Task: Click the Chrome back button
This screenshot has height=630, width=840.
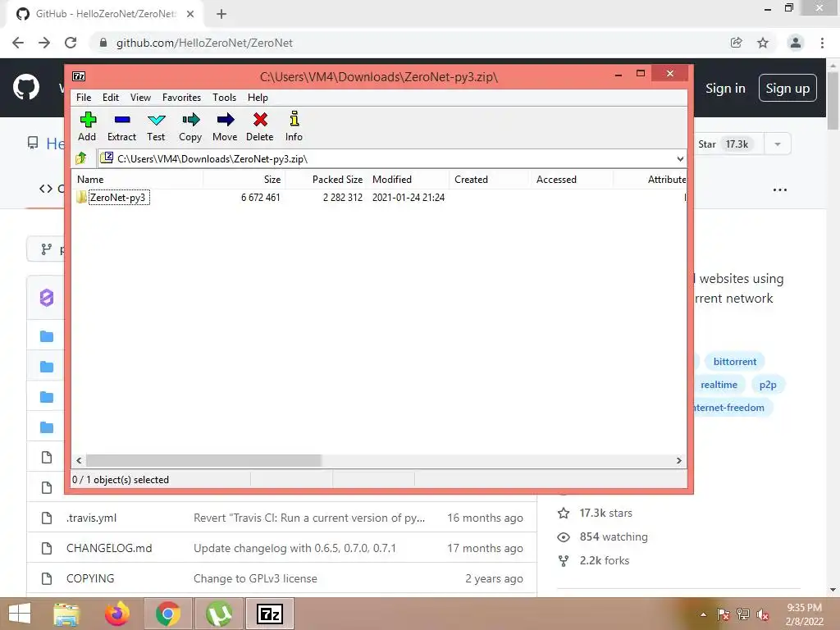Action: pos(18,43)
